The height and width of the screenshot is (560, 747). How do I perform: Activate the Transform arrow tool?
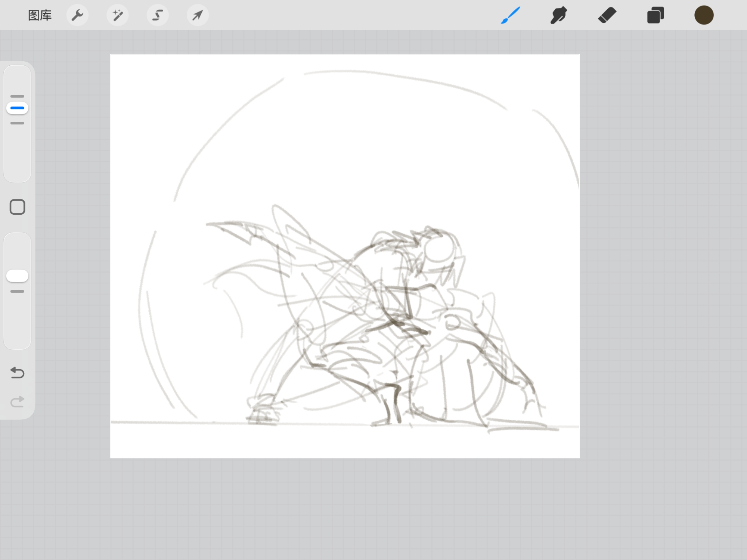point(198,15)
